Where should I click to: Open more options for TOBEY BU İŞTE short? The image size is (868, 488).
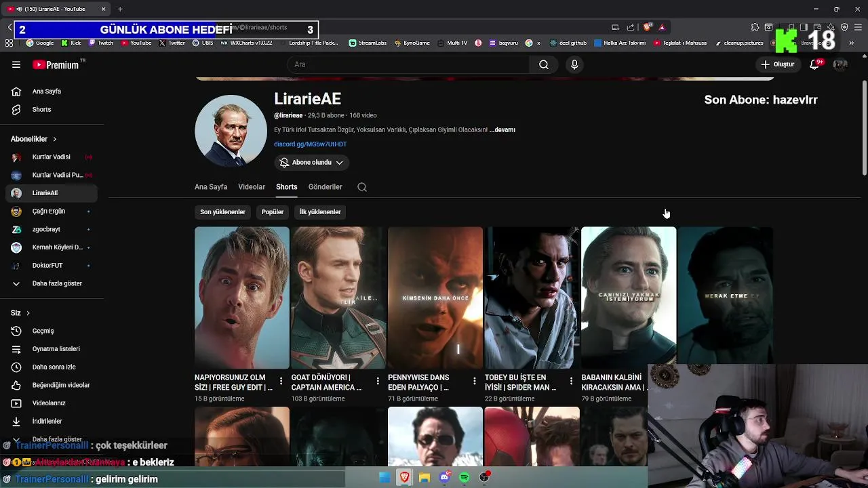[571, 382]
